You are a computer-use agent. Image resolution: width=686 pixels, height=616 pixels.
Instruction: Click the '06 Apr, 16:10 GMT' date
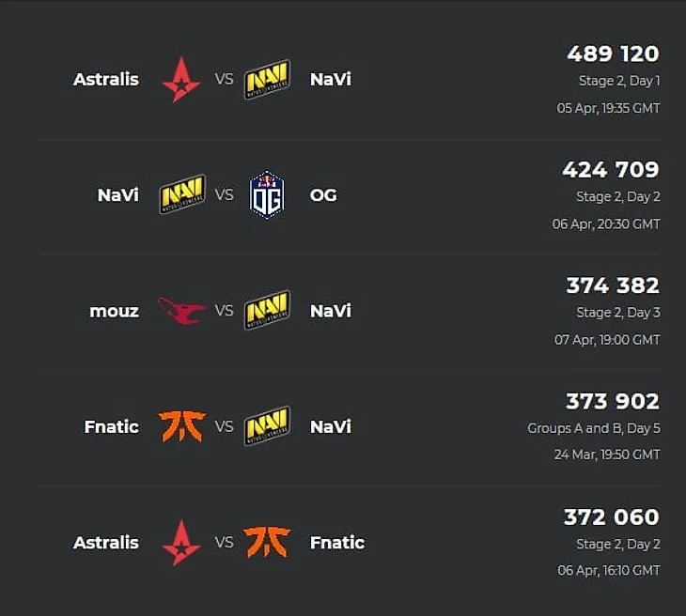click(x=609, y=570)
